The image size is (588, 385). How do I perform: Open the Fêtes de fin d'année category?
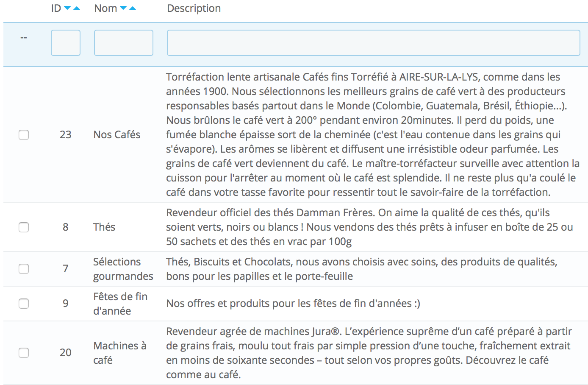[120, 304]
